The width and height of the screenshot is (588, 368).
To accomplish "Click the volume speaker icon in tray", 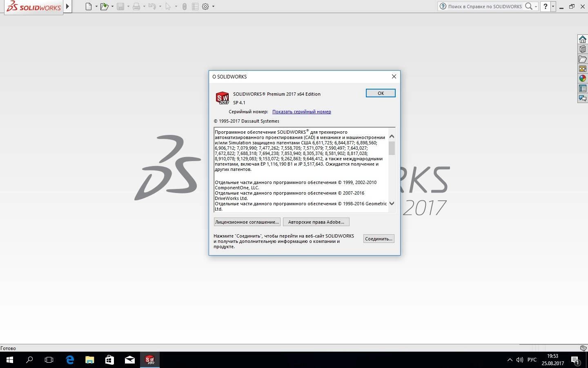I will (x=520, y=360).
